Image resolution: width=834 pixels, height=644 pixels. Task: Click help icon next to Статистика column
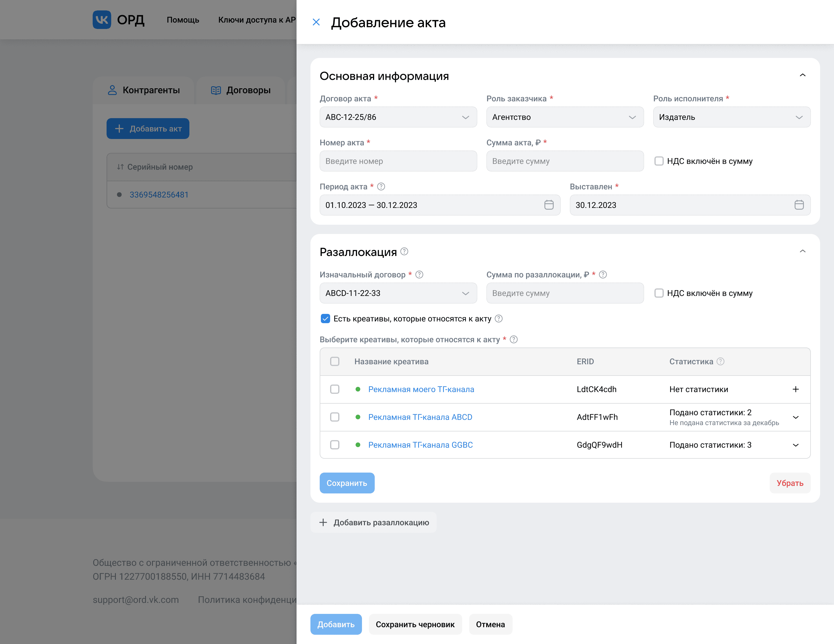coord(720,361)
